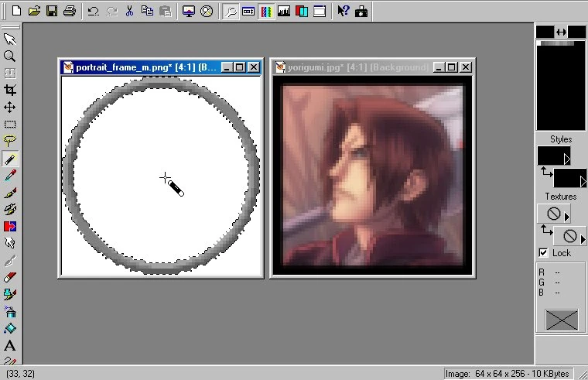Select the Flood Fill tool
588x380 pixels.
[x=10, y=328]
